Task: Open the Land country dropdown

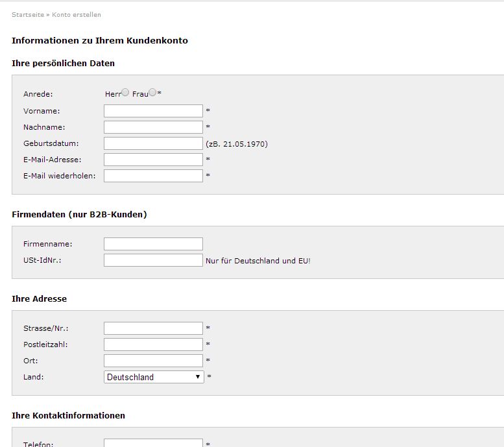Action: tap(154, 377)
